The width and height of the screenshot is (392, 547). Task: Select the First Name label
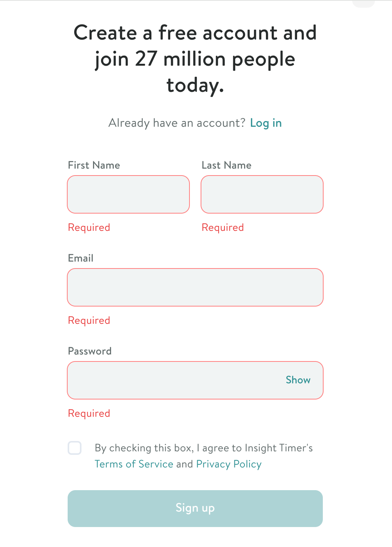pyautogui.click(x=93, y=165)
